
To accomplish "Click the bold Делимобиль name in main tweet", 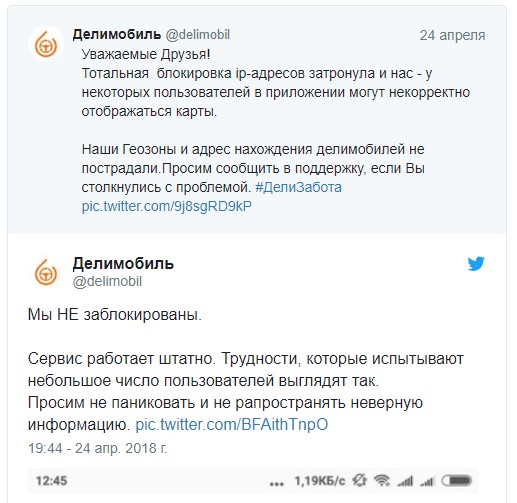I will coord(123,263).
